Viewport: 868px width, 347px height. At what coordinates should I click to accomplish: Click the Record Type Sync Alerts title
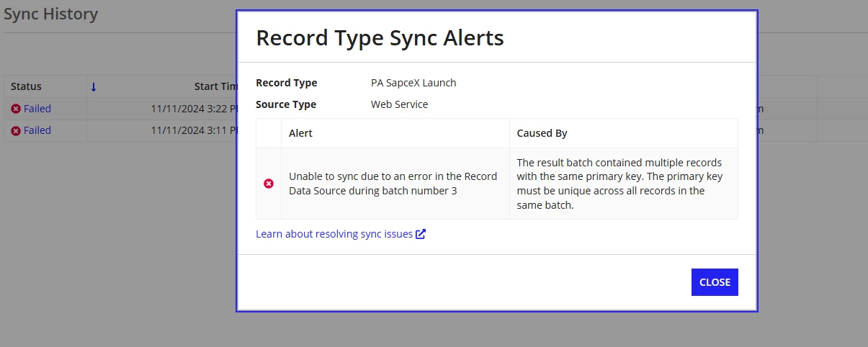point(380,37)
